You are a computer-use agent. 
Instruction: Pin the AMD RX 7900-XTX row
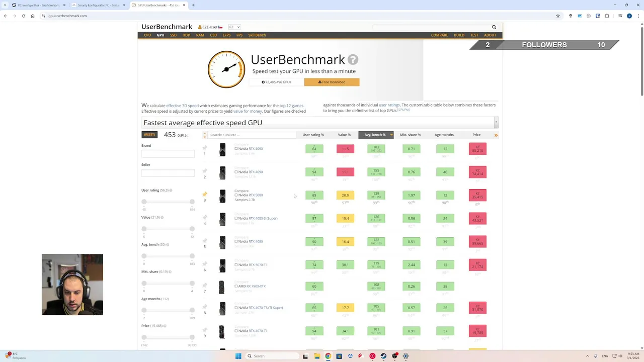[x=205, y=285]
